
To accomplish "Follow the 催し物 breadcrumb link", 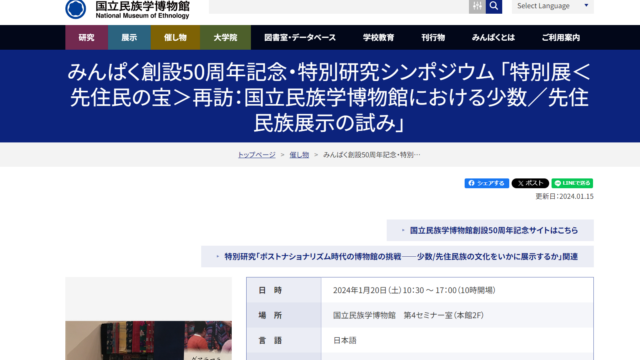I will [x=299, y=155].
